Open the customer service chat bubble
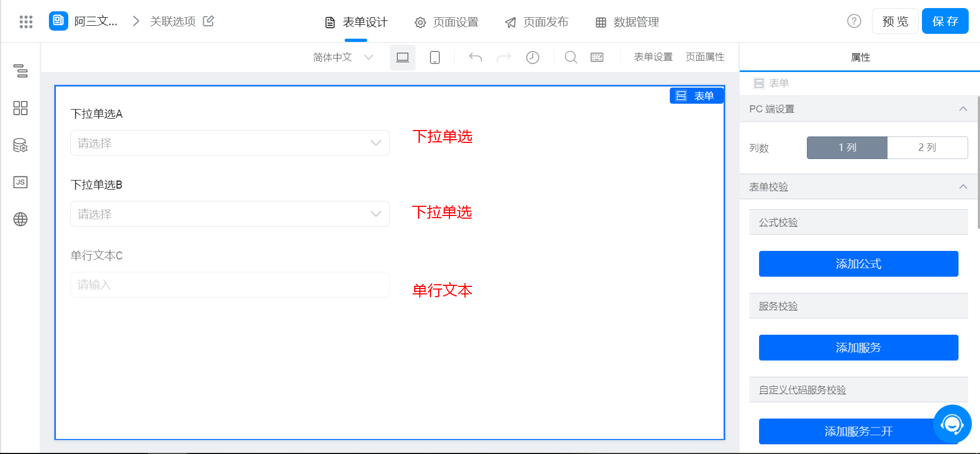 tap(953, 424)
